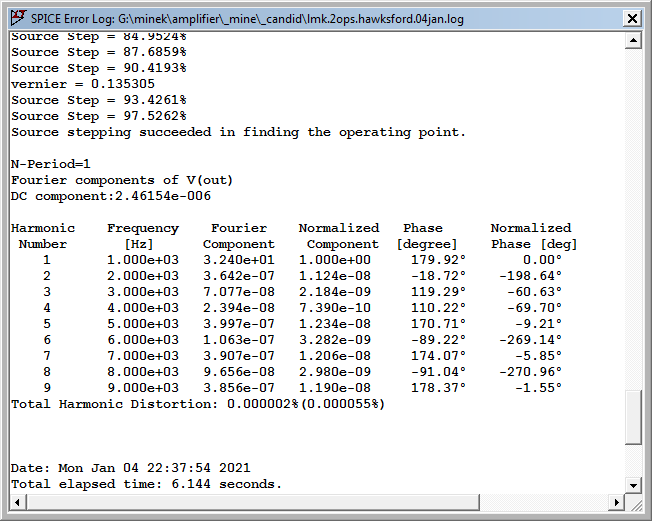Click the vertical scrollbar down arrow
The image size is (652, 521).
click(x=633, y=485)
